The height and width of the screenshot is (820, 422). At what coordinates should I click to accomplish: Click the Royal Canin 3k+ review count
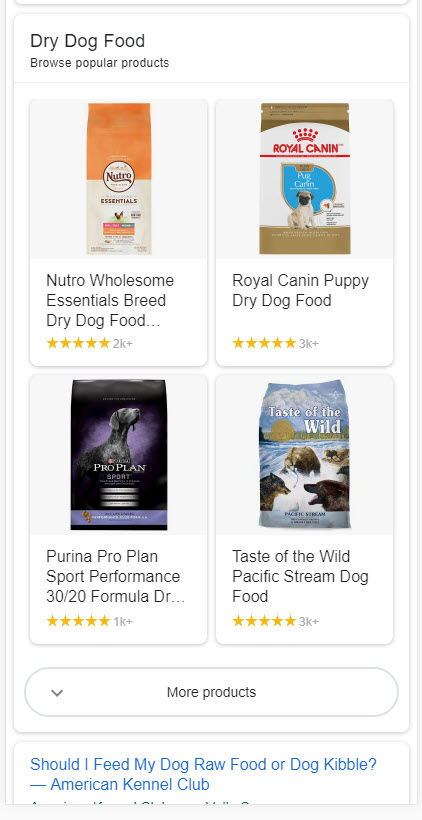click(x=309, y=344)
